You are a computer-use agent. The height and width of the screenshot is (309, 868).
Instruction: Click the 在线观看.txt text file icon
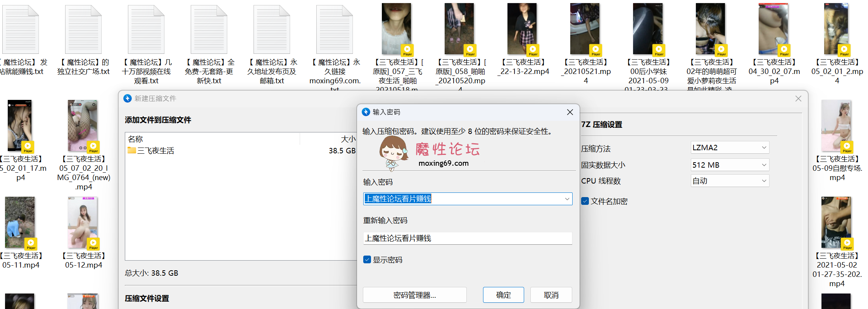[146, 30]
